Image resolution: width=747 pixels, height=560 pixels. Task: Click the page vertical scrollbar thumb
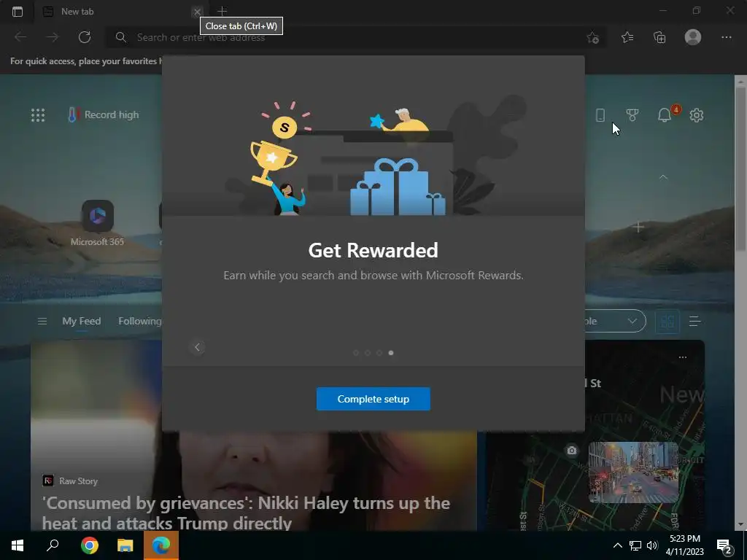(740, 168)
